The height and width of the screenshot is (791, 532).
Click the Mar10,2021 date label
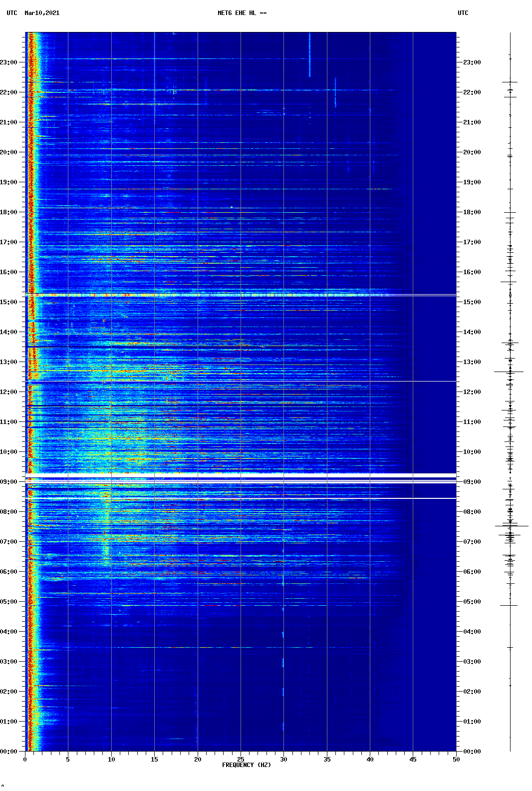point(42,13)
